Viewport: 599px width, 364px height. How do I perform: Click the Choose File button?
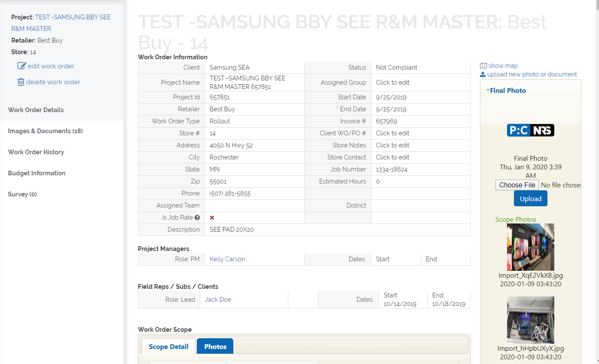(517, 185)
